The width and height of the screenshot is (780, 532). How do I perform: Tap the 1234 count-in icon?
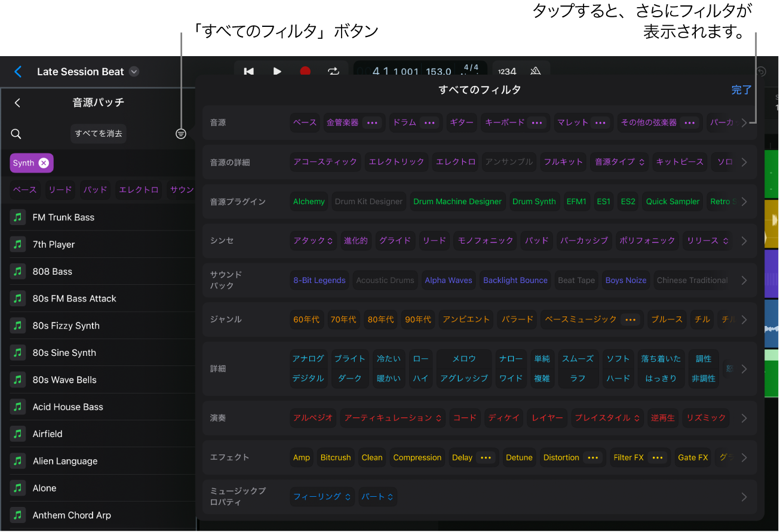(x=506, y=71)
